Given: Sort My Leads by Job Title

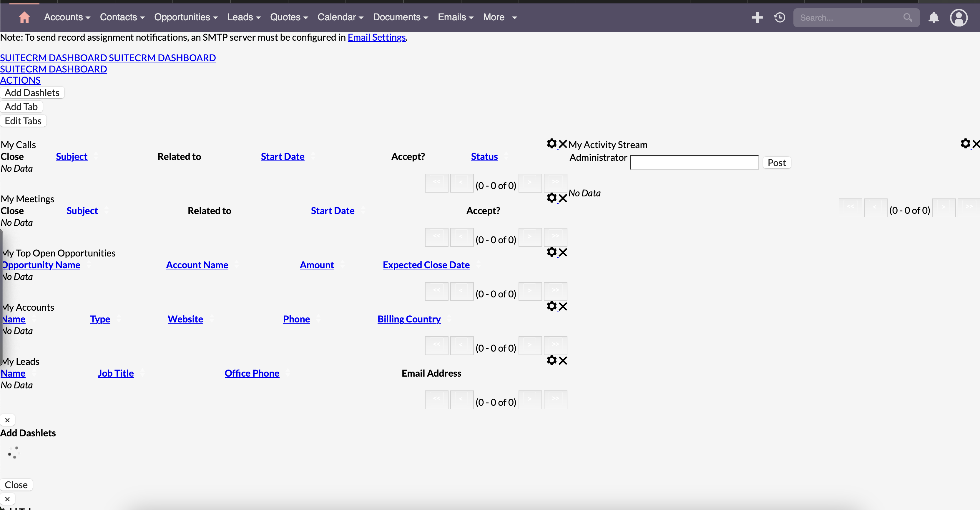Looking at the screenshot, I should tap(116, 373).
